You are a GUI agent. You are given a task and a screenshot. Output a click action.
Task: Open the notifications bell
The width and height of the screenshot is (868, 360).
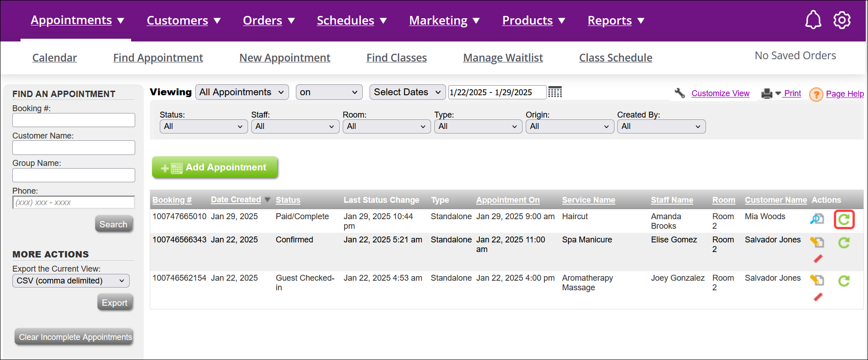coord(813,20)
